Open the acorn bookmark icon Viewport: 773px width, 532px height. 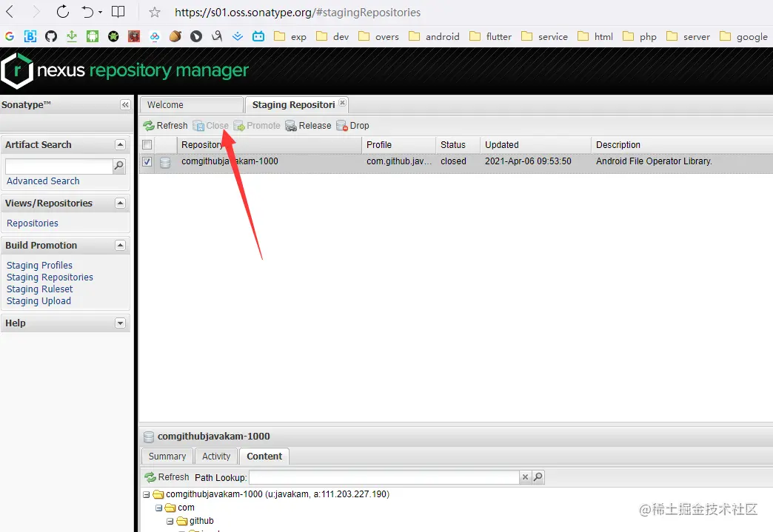tap(175, 36)
